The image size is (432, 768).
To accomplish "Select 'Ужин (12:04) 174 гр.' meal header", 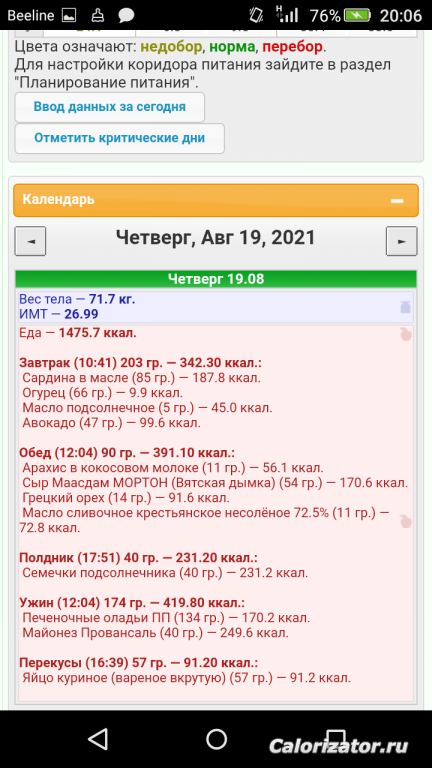I will click(x=132, y=602).
